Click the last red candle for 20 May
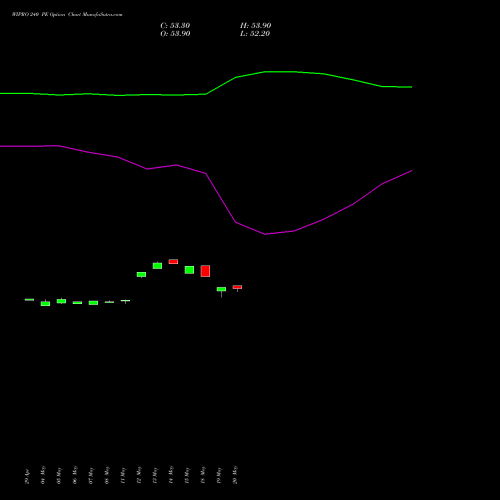This screenshot has width=500, height=500. pyautogui.click(x=237, y=287)
